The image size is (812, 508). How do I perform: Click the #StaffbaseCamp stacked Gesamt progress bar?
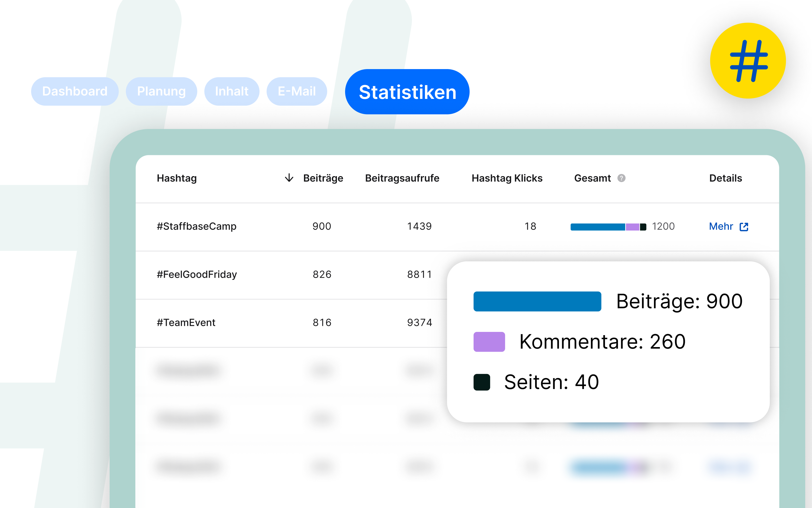[608, 227]
